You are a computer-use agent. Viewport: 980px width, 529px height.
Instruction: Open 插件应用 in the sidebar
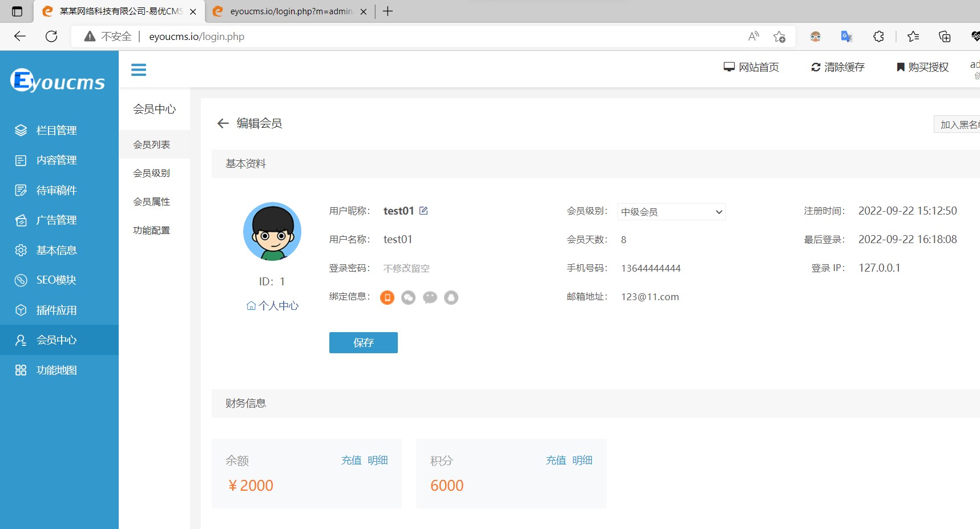point(59,310)
